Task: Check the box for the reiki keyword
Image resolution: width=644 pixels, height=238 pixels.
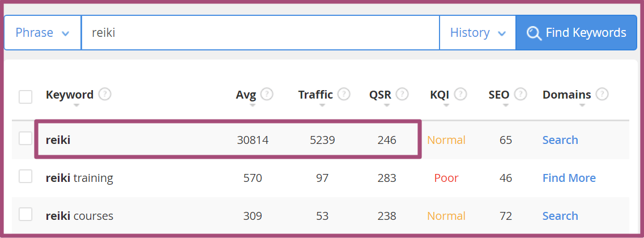Action: 25,138
